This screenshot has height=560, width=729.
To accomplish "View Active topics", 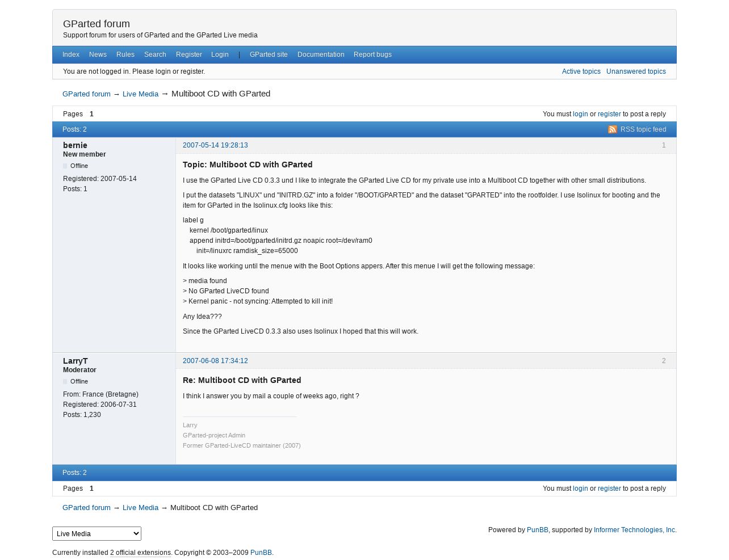I will [x=581, y=71].
